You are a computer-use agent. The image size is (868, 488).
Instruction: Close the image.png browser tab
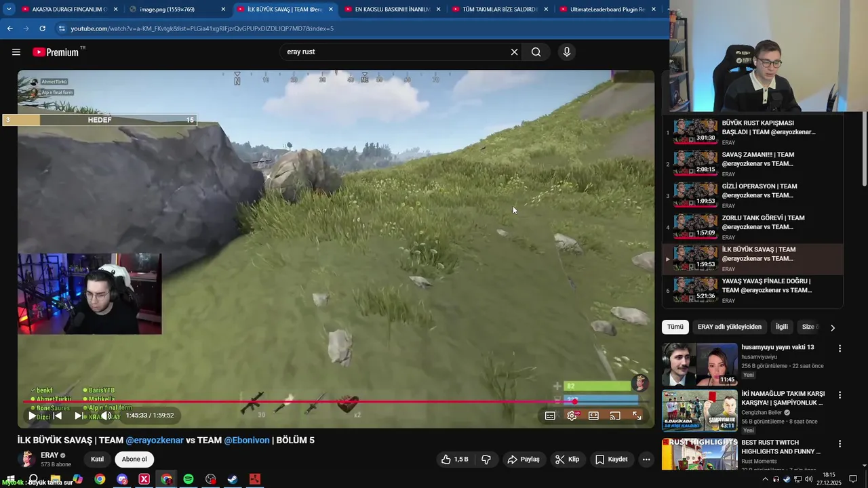tap(223, 9)
